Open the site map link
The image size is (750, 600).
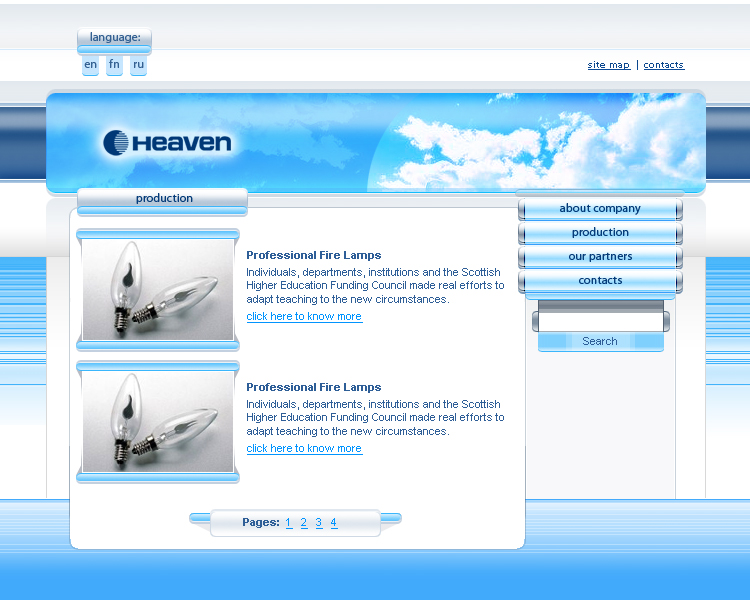pos(608,65)
